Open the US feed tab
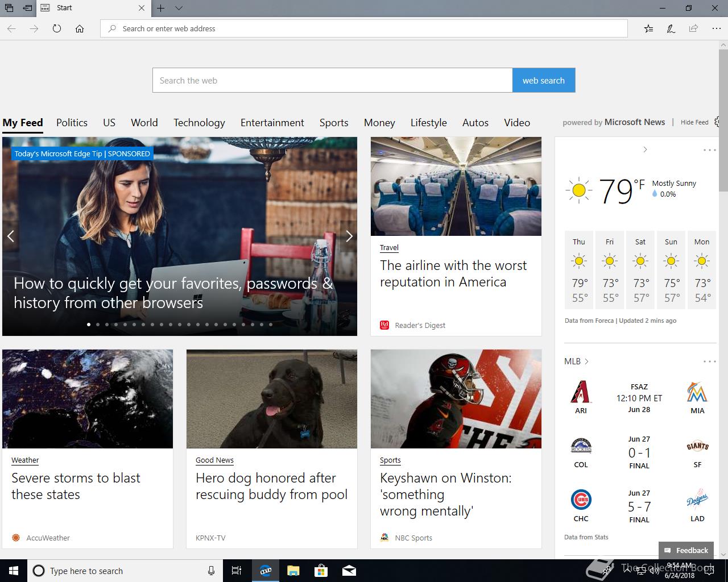728x582 pixels. 109,123
